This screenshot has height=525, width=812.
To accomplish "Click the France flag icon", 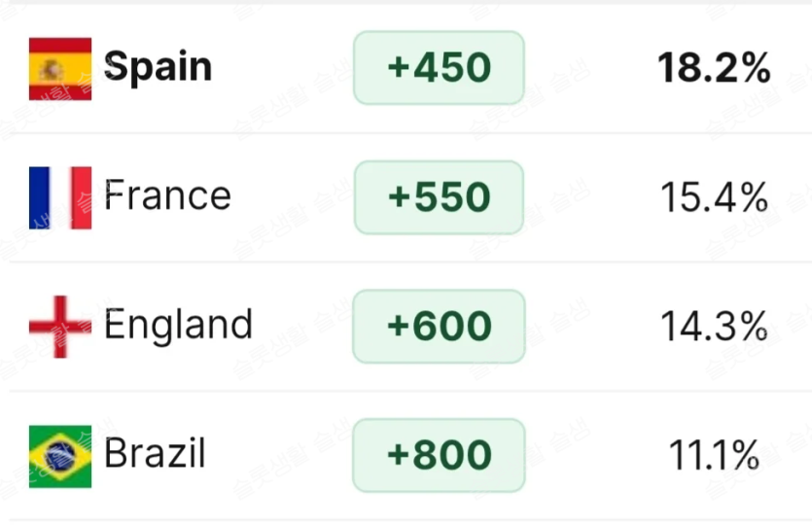I will tap(60, 197).
